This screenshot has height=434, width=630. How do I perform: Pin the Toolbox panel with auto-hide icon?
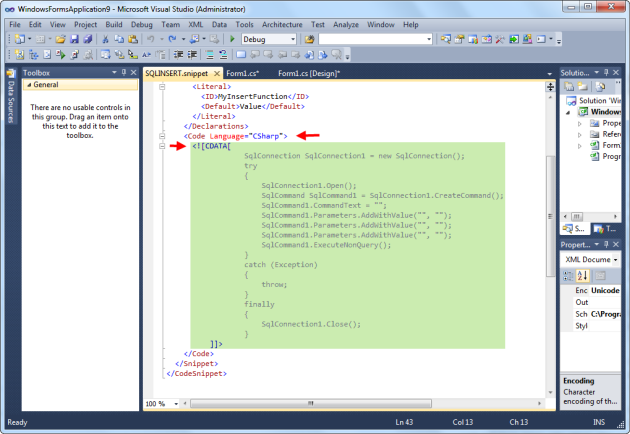[x=123, y=73]
